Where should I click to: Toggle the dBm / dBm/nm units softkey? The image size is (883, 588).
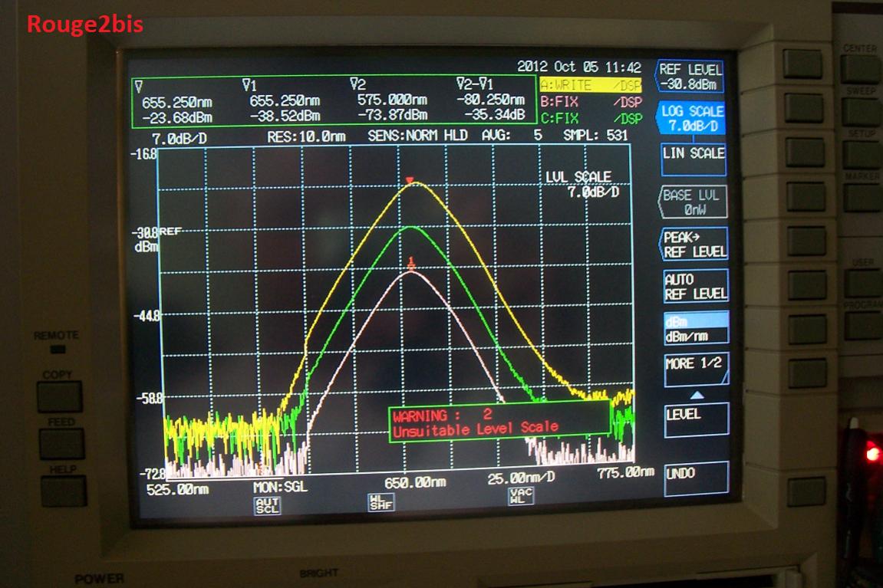point(696,329)
